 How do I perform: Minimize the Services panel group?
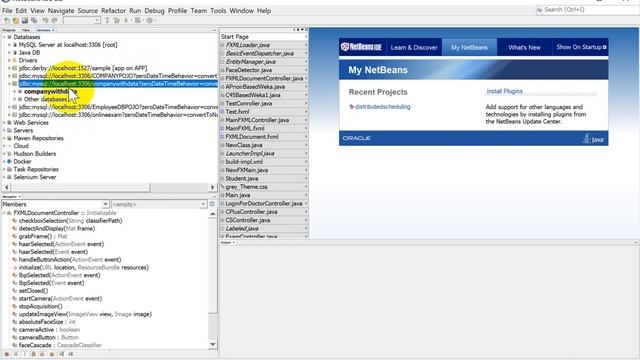214,30
